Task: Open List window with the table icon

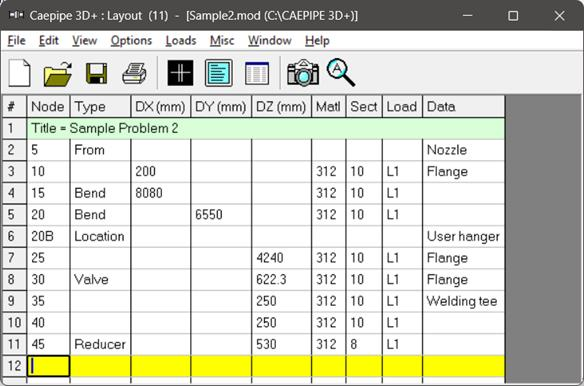Action: point(257,73)
